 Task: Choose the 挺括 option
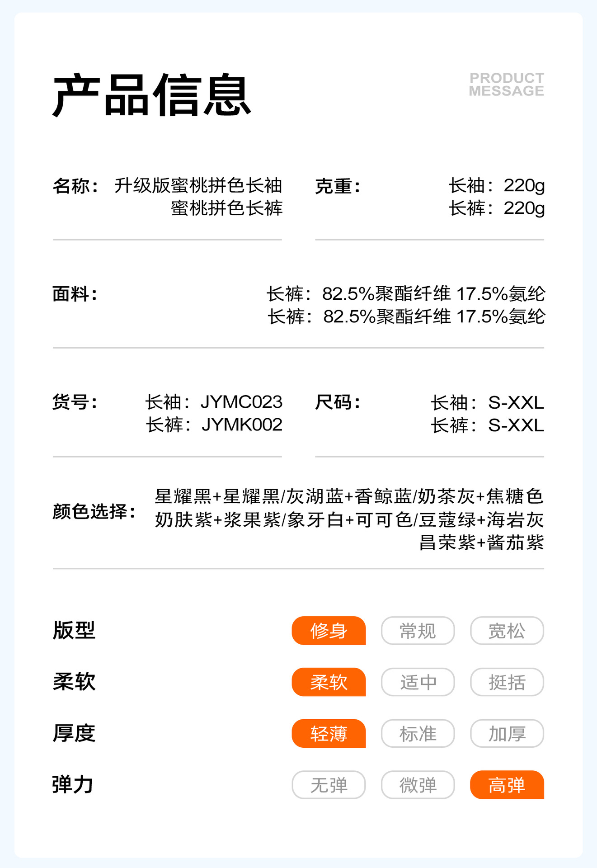point(507,682)
